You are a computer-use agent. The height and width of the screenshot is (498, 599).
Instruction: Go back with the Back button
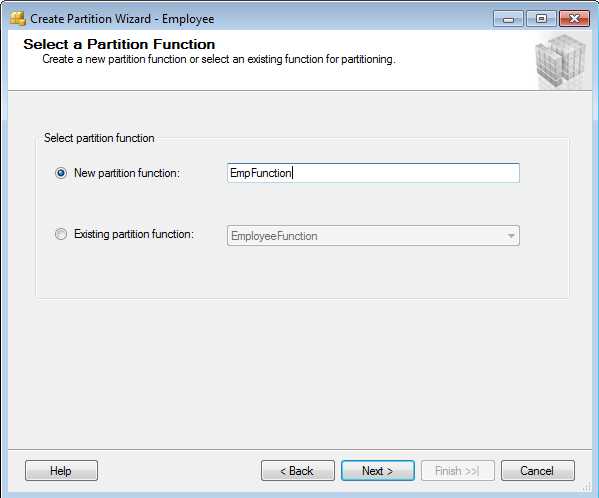pyautogui.click(x=298, y=471)
